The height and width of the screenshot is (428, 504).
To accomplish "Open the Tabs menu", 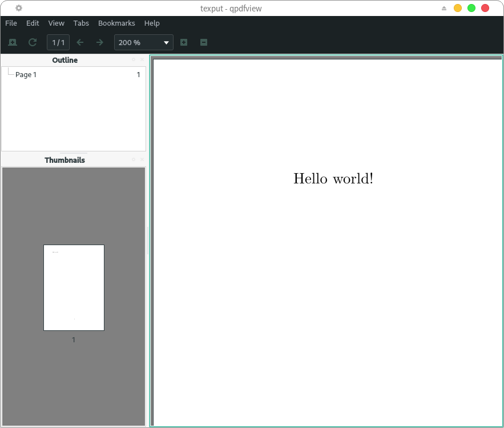I will pos(81,23).
